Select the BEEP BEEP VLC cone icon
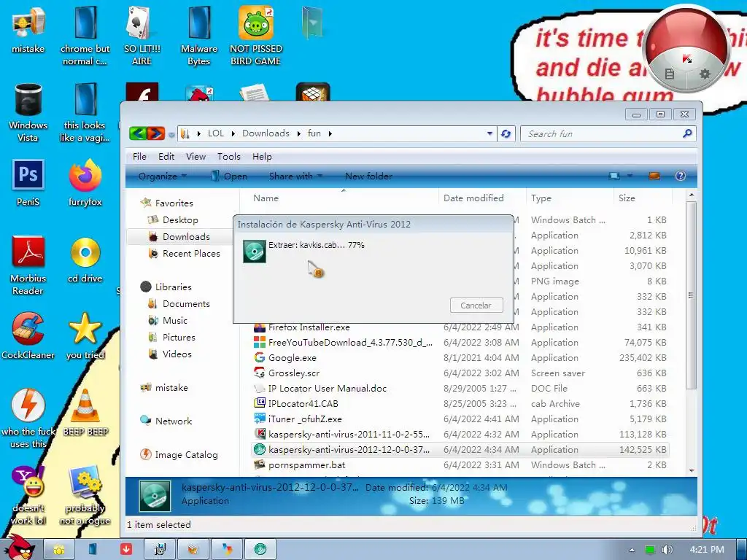Image resolution: width=747 pixels, height=560 pixels. (85, 413)
